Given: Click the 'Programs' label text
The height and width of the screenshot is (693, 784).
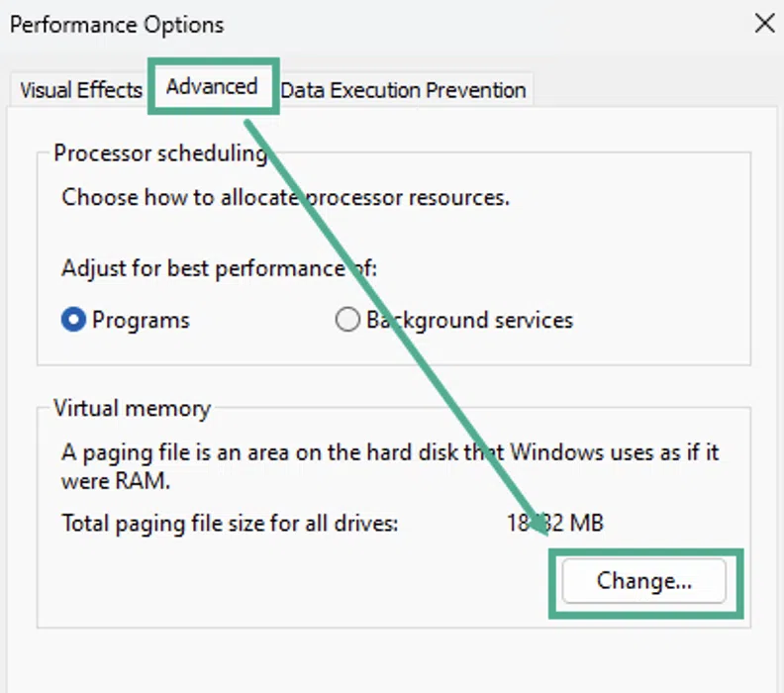Looking at the screenshot, I should click(141, 320).
